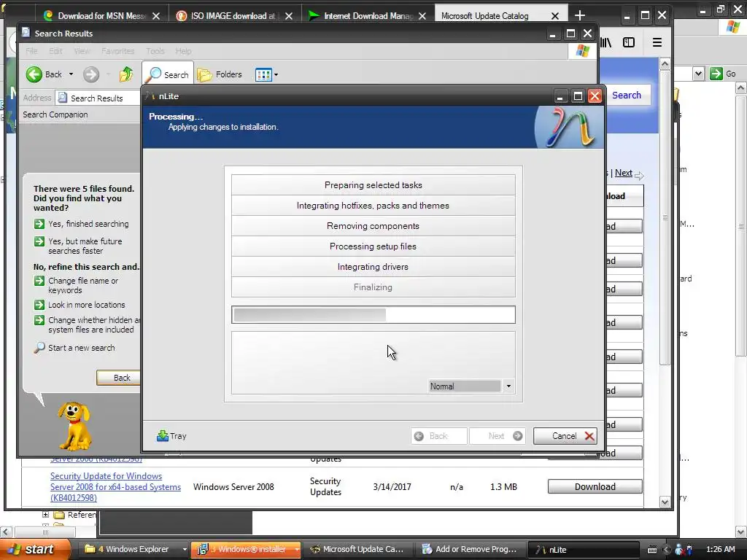The width and height of the screenshot is (747, 560).
Task: Click the Start button
Action: click(34, 549)
